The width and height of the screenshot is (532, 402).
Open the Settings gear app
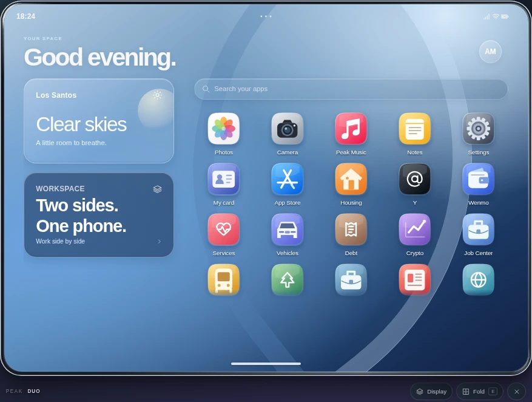[x=479, y=129]
